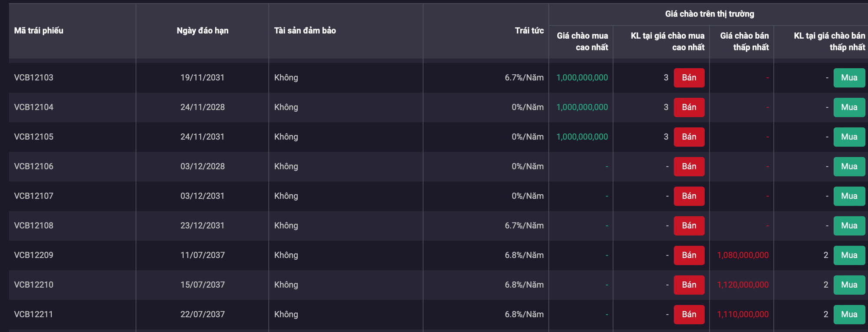This screenshot has width=868, height=332.
Task: Click Tài sản đảm bảo header
Action: pyautogui.click(x=305, y=30)
